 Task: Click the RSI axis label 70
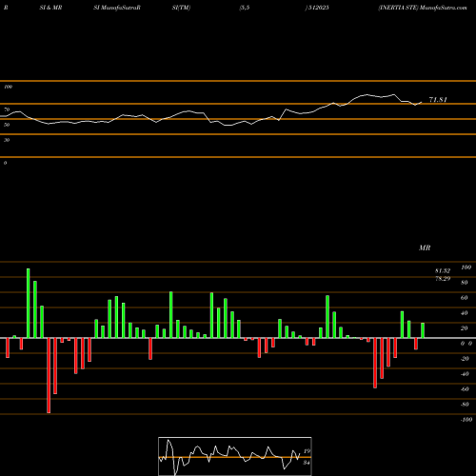7,109
